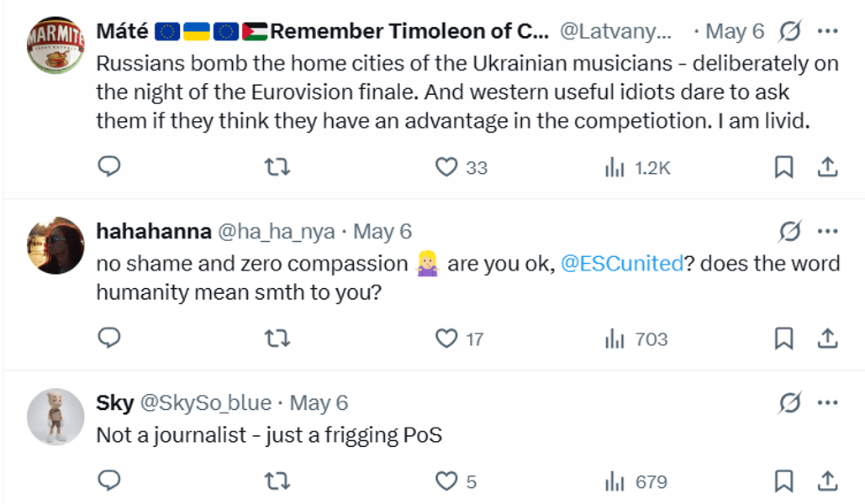Bookmark Máté's tweet
The image size is (865, 504).
pyautogui.click(x=783, y=167)
